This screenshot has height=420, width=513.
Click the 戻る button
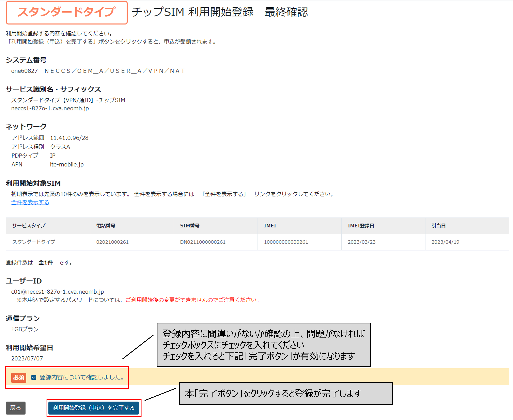coord(15,408)
